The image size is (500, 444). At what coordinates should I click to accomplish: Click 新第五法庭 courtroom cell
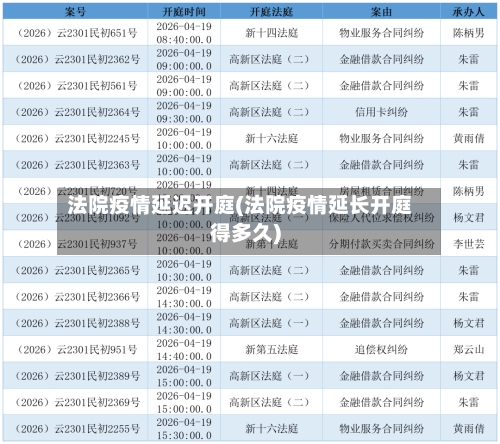point(271,349)
